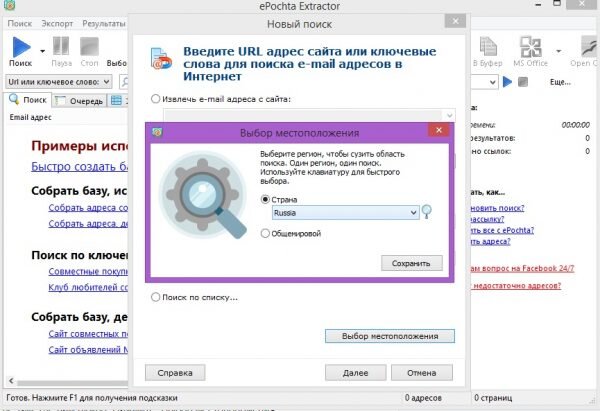
Task: Open Сайт совместных link
Action: click(88, 334)
